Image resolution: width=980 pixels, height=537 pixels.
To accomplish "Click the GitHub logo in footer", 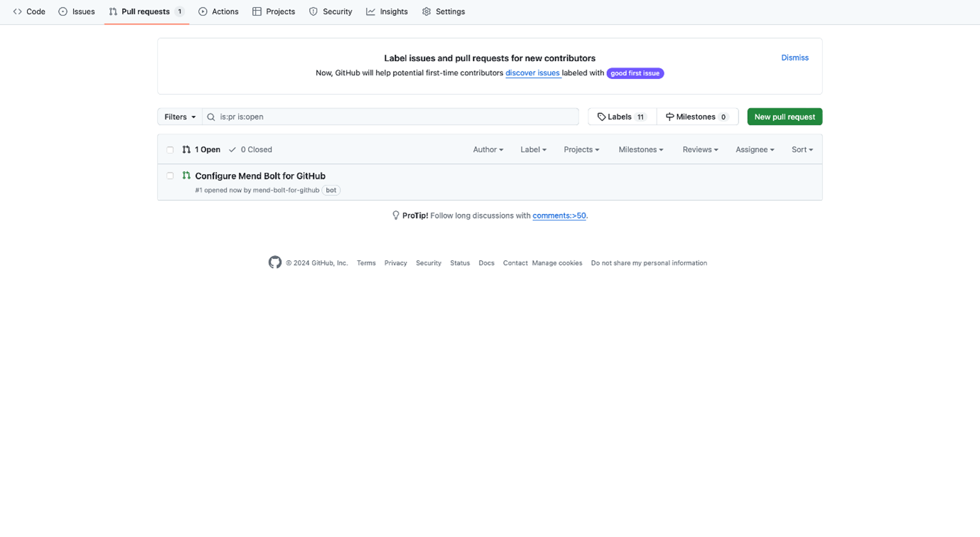I will [x=275, y=262].
